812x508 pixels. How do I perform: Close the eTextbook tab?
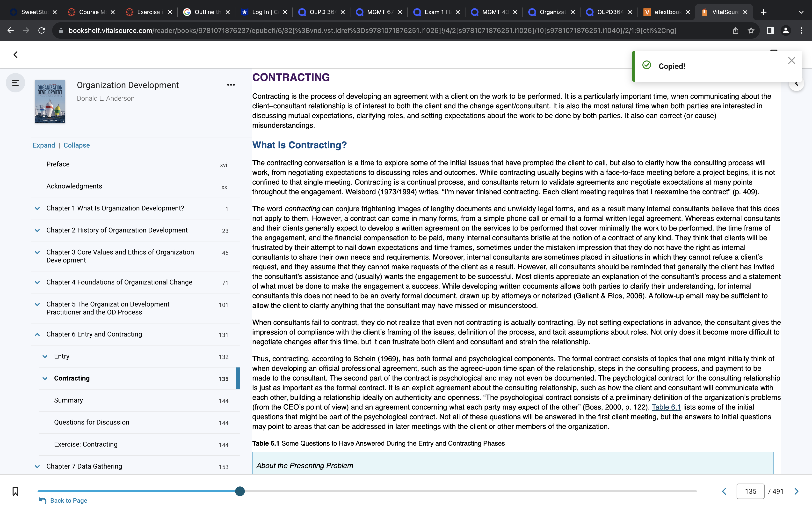point(688,12)
